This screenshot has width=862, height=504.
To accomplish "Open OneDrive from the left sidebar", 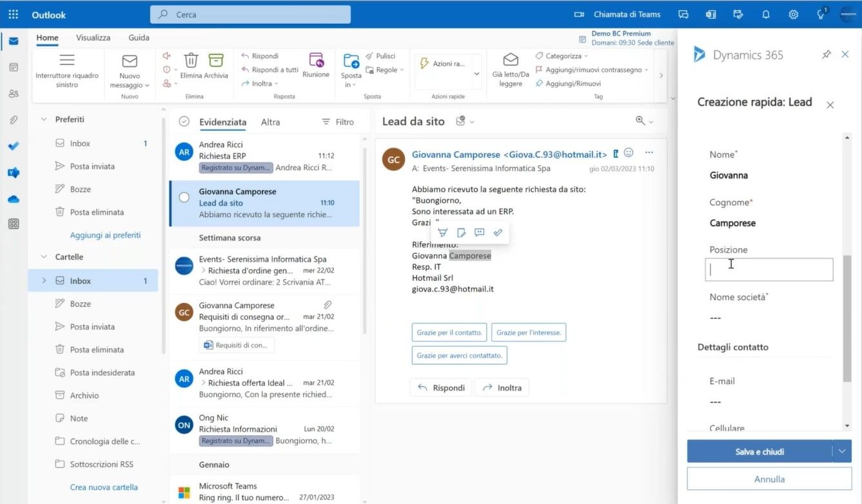I will pyautogui.click(x=13, y=199).
